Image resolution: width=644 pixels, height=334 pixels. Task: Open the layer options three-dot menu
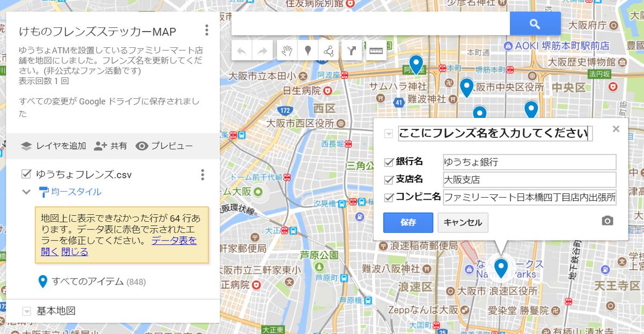[202, 174]
